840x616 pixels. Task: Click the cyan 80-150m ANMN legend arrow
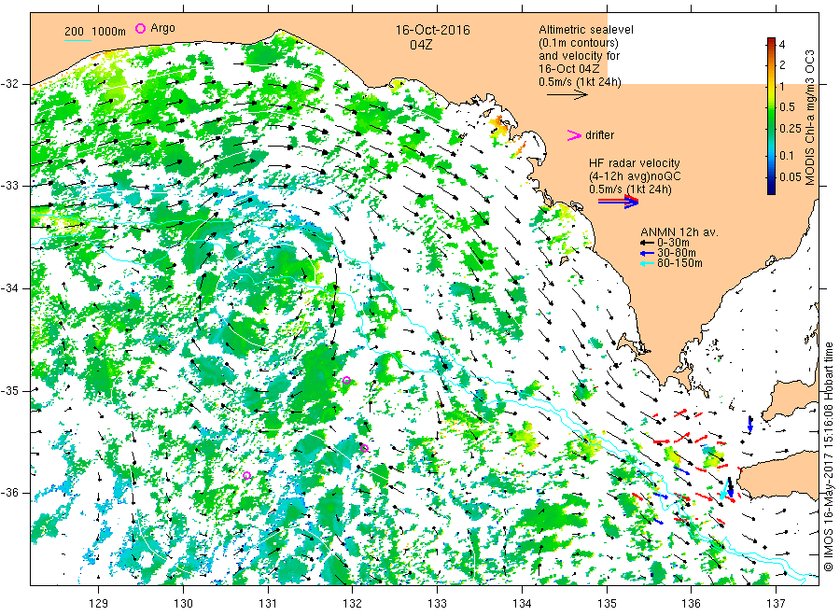coord(647,263)
